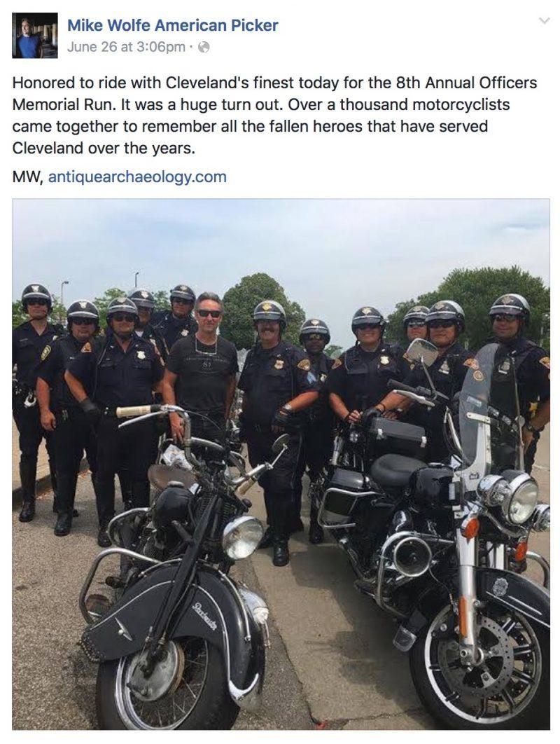
Task: Expand the post options chevron arrow
Action: point(545,21)
